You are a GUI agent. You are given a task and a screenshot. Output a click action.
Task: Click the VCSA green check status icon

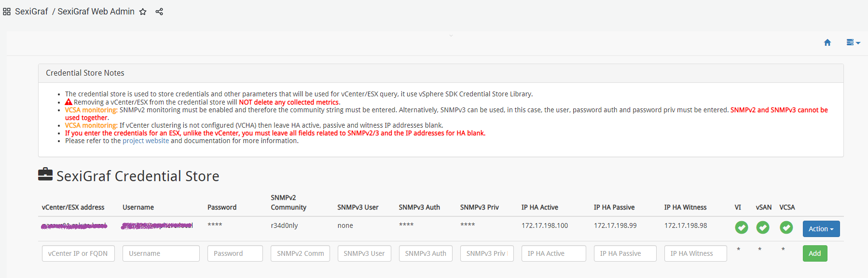point(786,227)
